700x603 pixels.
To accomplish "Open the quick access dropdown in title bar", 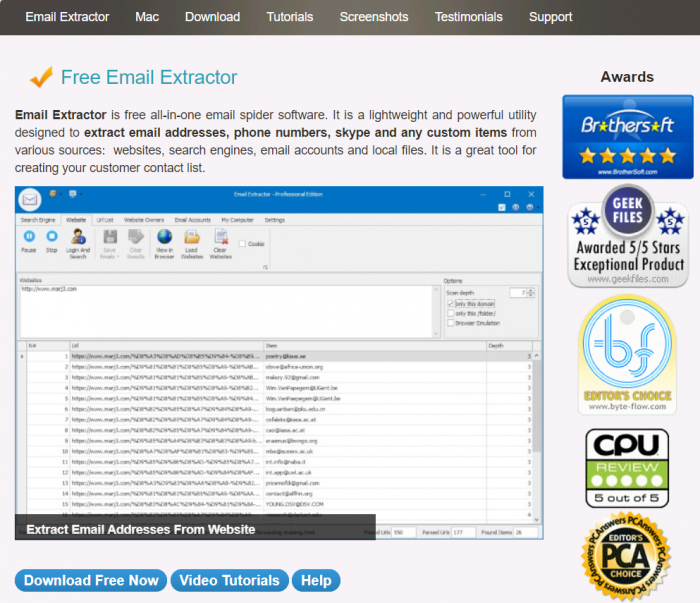I will pos(61,194).
